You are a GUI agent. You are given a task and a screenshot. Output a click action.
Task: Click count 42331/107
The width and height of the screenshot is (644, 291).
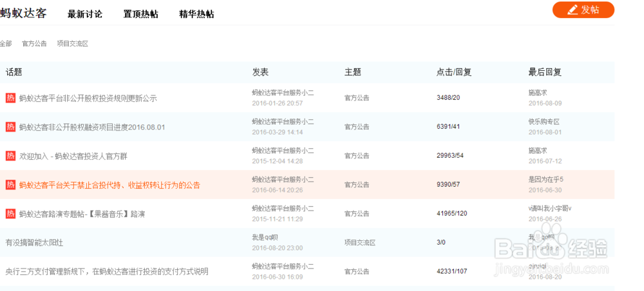(452, 271)
